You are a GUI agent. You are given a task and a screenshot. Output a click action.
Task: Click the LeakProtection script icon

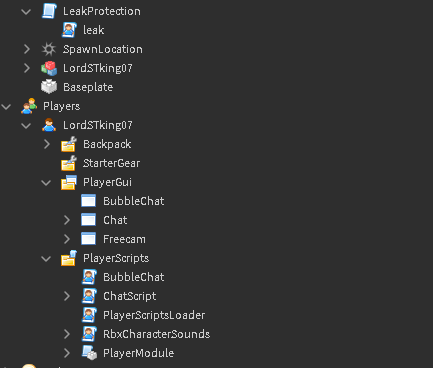coord(49,11)
